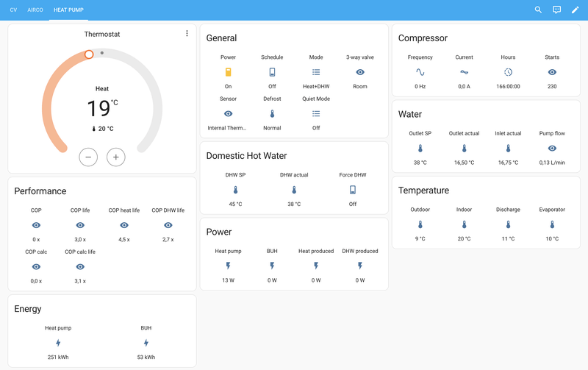Click the edit dashboard pencil icon
Viewport: 588px width, 370px height.
click(x=575, y=10)
